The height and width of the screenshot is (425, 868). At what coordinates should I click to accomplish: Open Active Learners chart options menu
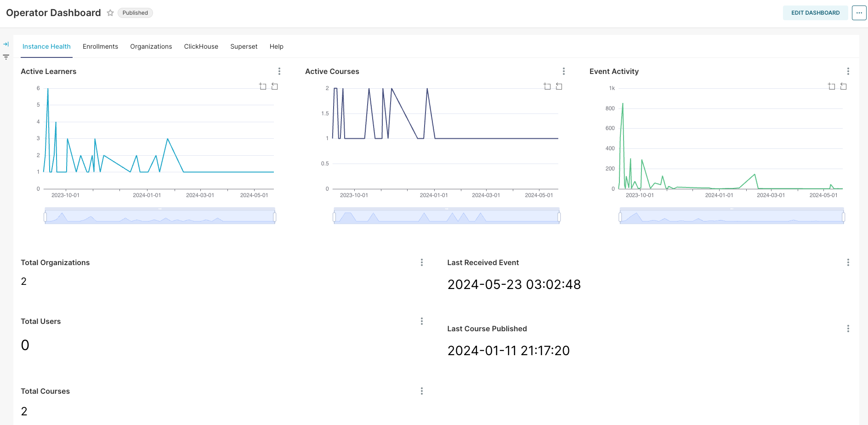[279, 71]
